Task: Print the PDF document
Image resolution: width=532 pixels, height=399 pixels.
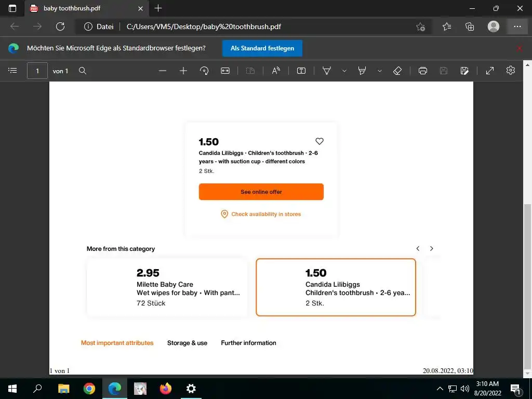Action: point(423,71)
